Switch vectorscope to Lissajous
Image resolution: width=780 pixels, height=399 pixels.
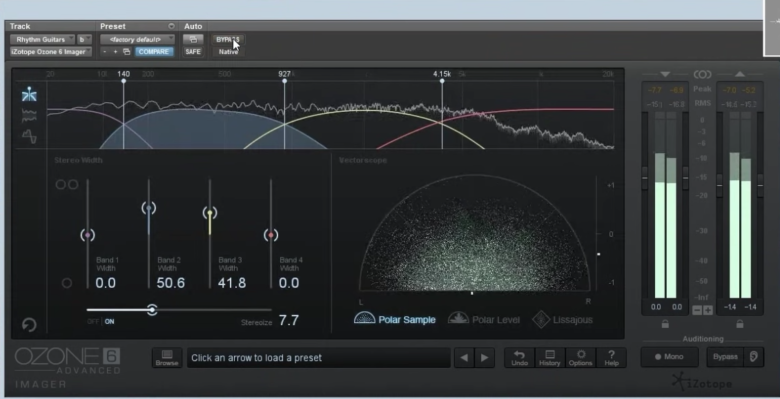coord(562,319)
